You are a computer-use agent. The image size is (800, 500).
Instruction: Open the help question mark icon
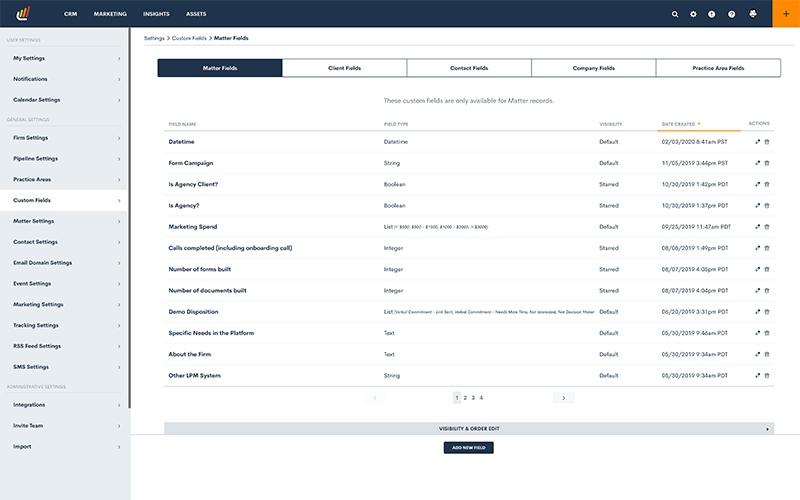tap(732, 14)
